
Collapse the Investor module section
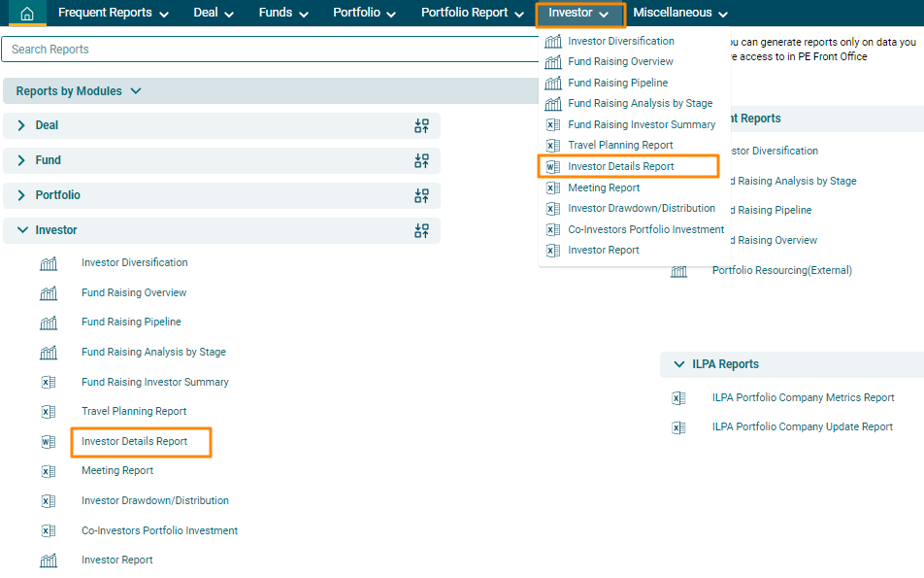pos(22,231)
